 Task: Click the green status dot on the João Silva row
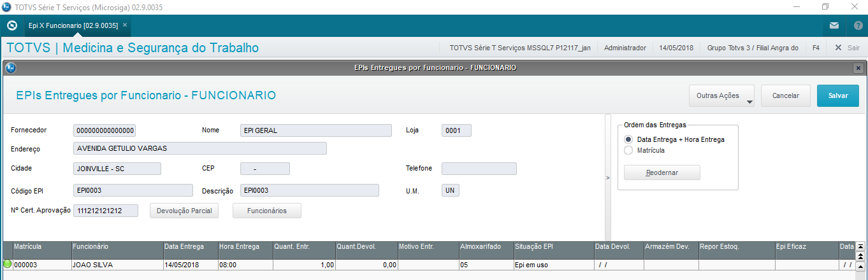tap(8, 264)
